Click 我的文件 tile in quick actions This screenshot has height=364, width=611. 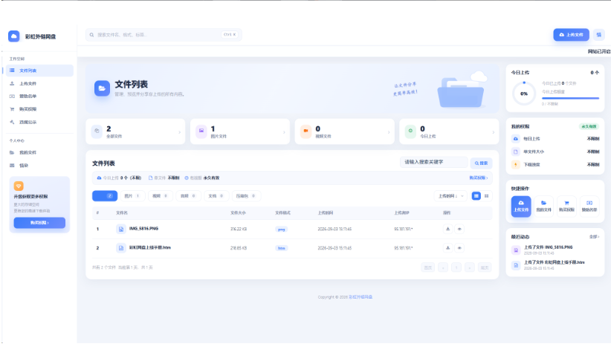point(543,206)
